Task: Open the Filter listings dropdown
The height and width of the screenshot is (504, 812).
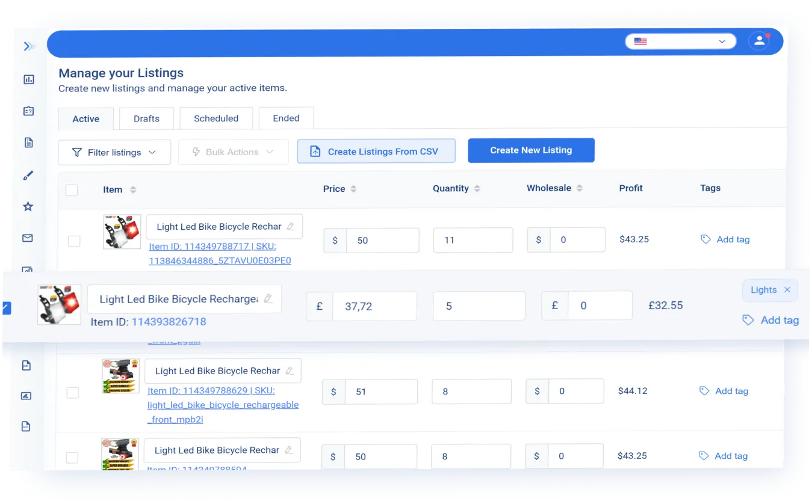Action: [x=114, y=152]
